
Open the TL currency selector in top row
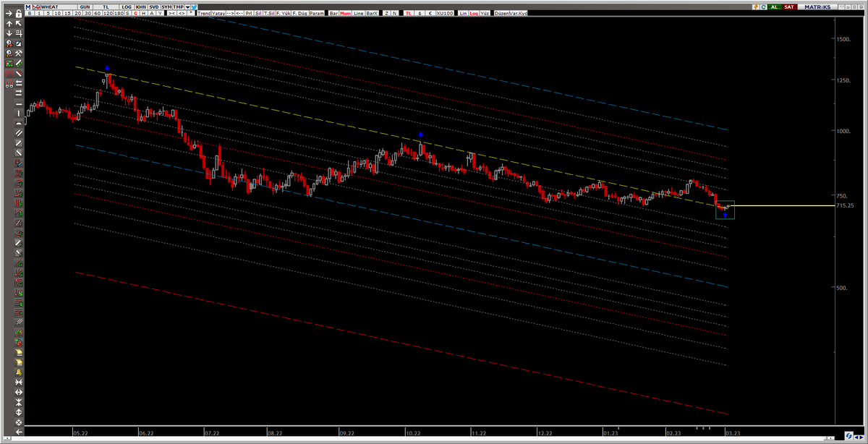(106, 7)
